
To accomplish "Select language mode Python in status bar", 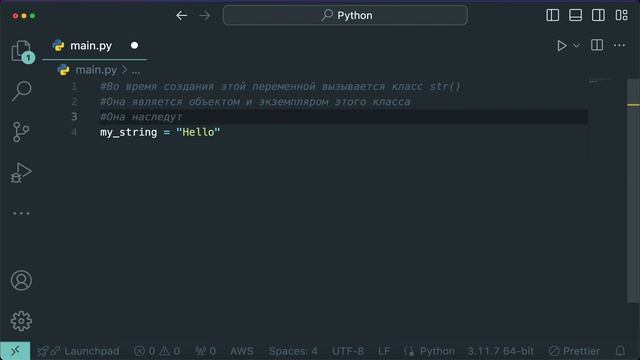I will point(437,351).
